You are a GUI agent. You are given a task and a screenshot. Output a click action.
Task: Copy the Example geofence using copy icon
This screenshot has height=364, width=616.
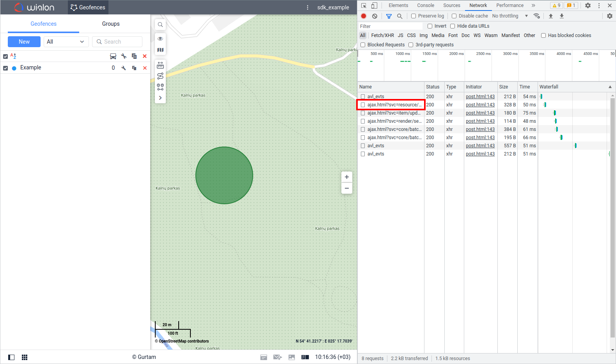tap(134, 68)
